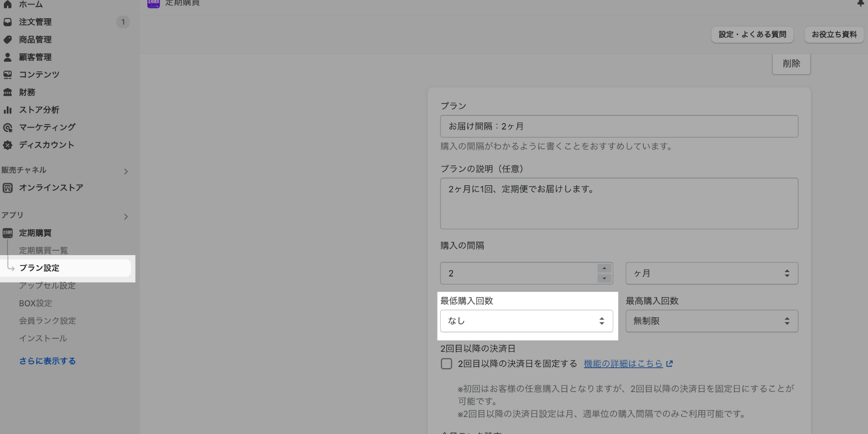
Task: Open 定期購買一覧 in sidebar
Action: pos(43,250)
